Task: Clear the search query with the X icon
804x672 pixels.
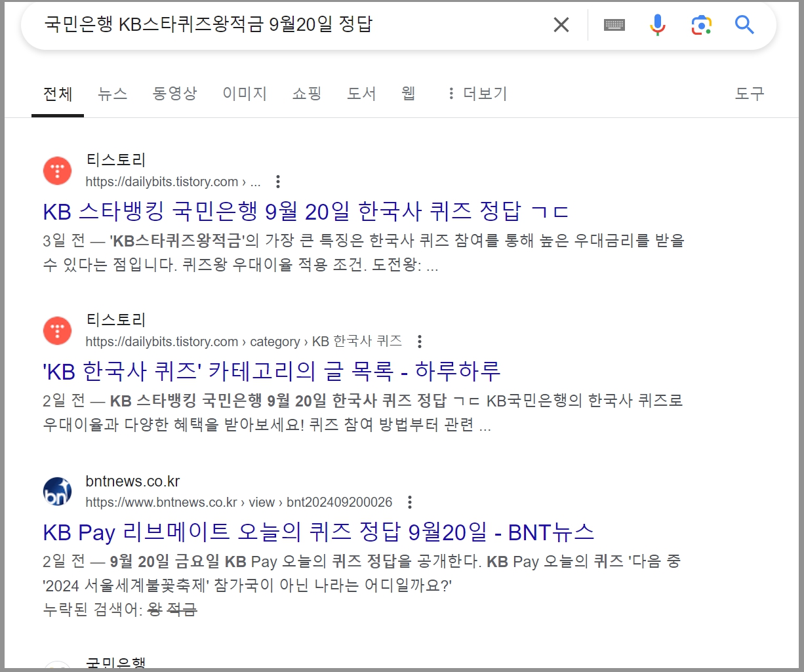Action: pyautogui.click(x=561, y=25)
